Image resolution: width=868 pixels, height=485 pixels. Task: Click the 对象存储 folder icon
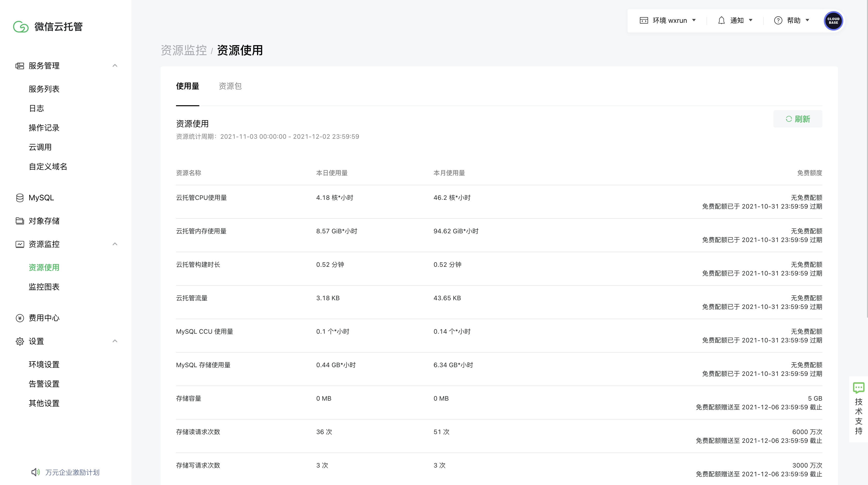coord(20,221)
